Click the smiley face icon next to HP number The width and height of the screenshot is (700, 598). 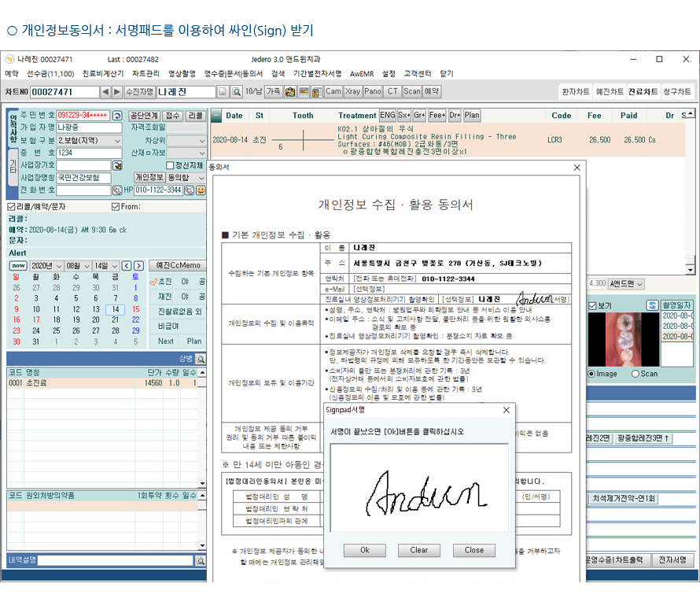click(201, 190)
